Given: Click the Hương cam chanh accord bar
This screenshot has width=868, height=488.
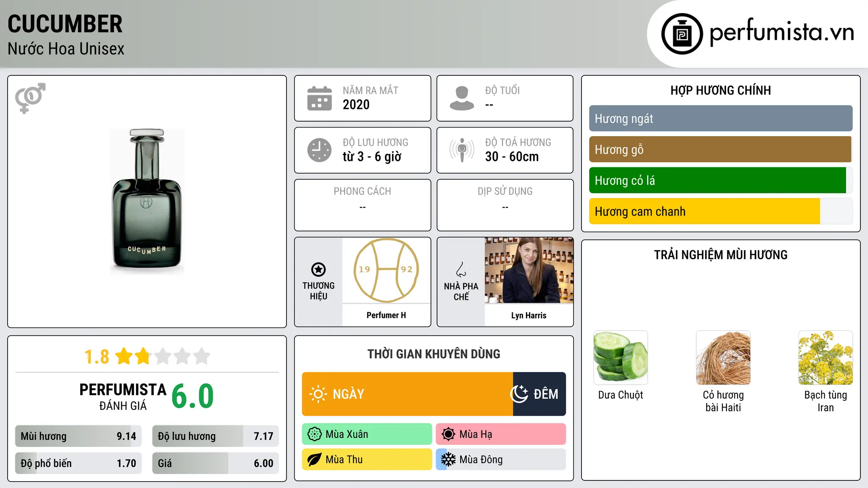Looking at the screenshot, I should click(721, 211).
